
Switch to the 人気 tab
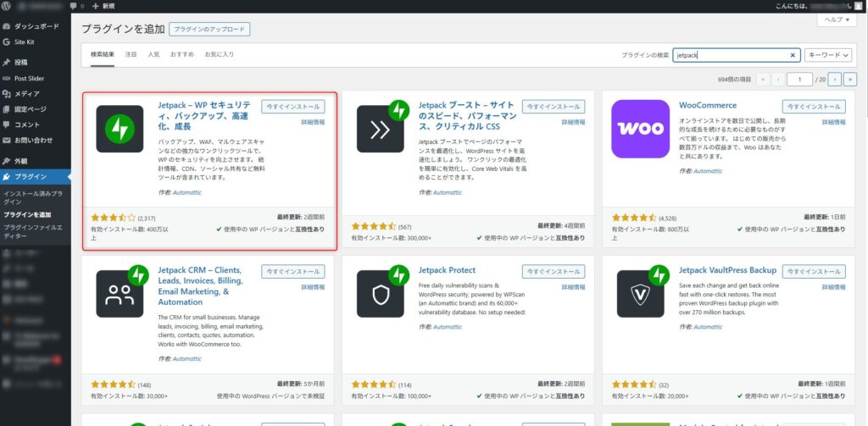(x=153, y=55)
